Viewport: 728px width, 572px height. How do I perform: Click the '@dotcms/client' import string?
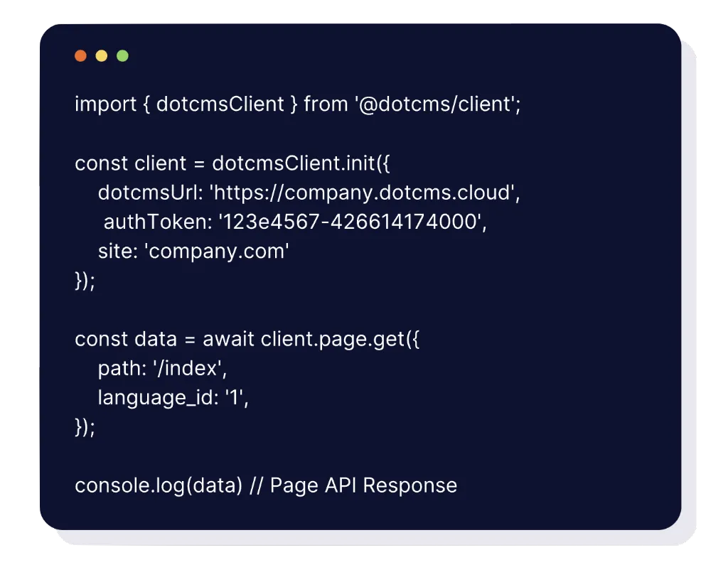(437, 104)
